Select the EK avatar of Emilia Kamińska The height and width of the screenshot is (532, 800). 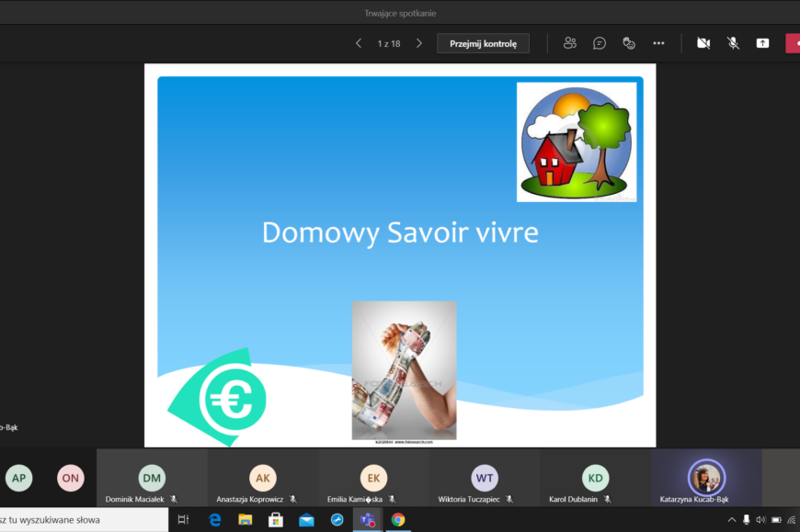click(373, 478)
